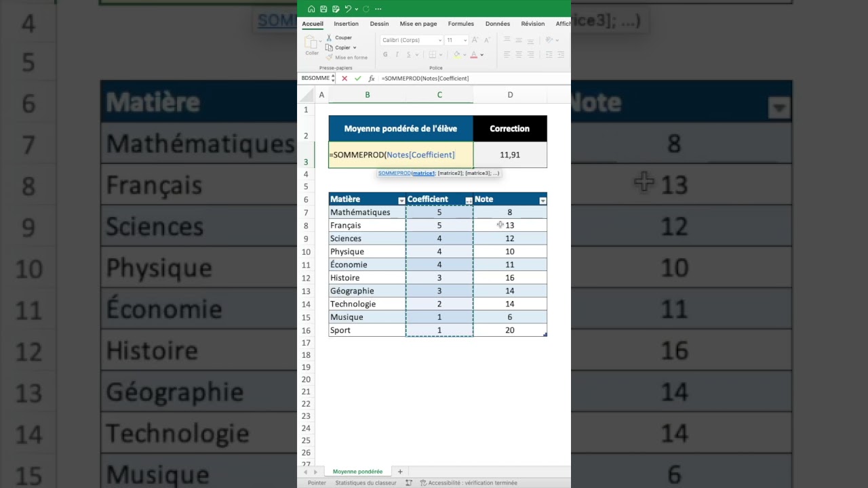Click the Undo arrow icon
Image resolution: width=868 pixels, height=488 pixels.
[348, 9]
